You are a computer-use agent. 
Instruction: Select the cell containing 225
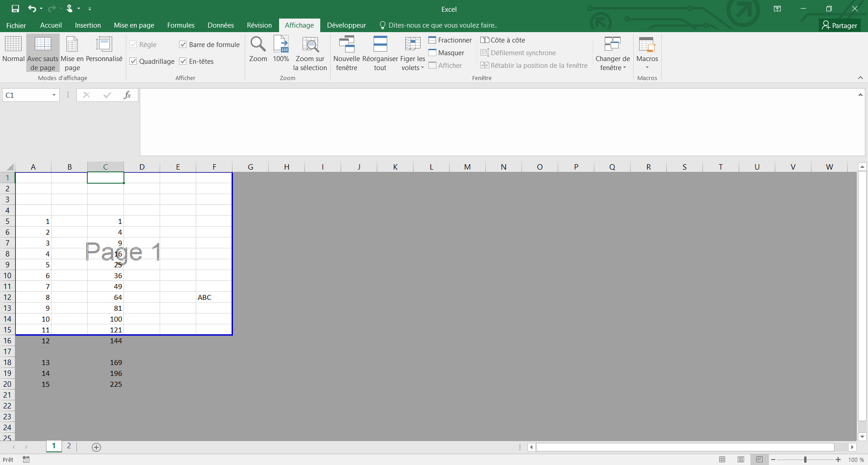click(x=105, y=384)
